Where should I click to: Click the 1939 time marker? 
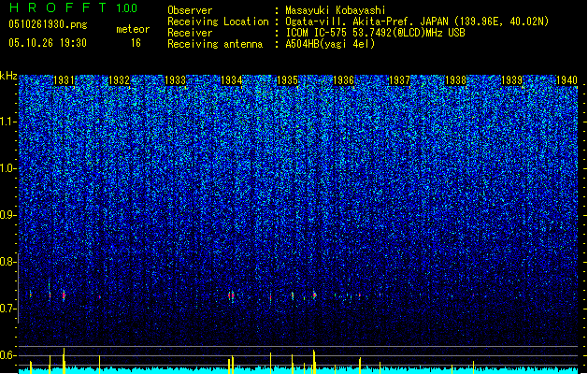[x=512, y=80]
